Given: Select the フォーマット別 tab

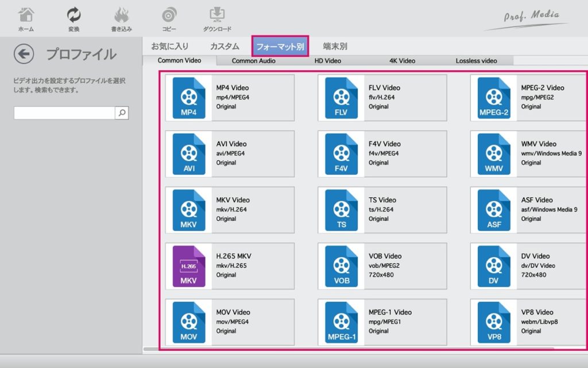Looking at the screenshot, I should (x=280, y=46).
